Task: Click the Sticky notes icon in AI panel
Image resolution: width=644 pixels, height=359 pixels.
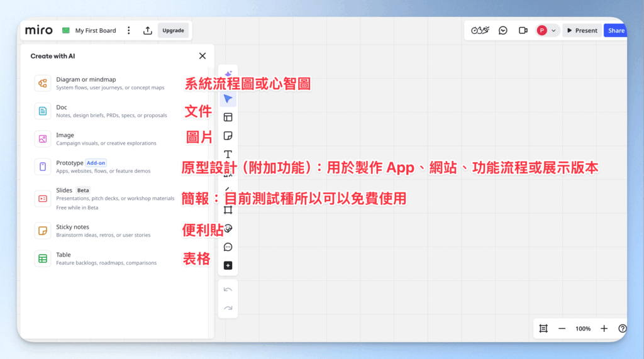Action: pos(43,231)
